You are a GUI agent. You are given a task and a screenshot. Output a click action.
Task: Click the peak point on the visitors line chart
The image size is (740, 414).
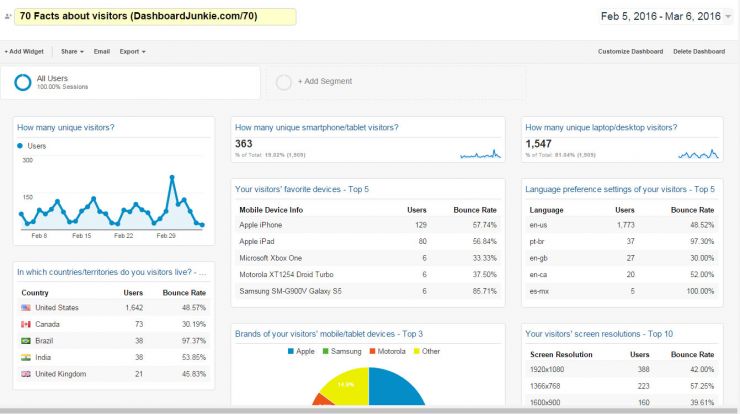(x=172, y=177)
